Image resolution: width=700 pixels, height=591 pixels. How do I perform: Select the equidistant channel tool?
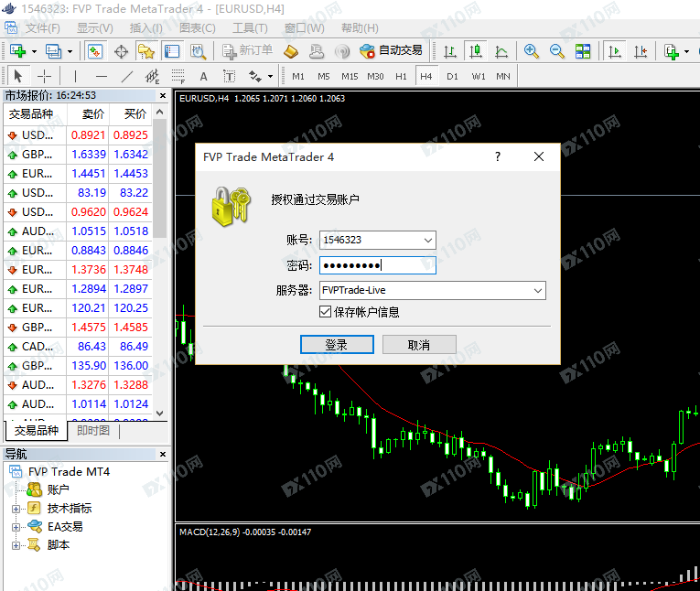pos(153,76)
